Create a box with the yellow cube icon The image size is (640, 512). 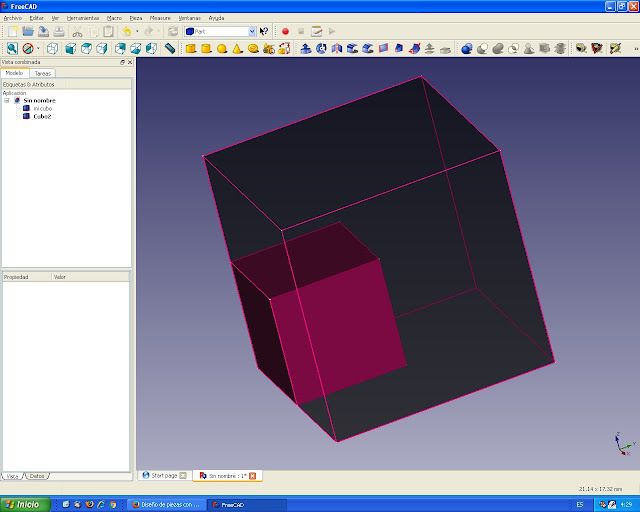coord(191,49)
